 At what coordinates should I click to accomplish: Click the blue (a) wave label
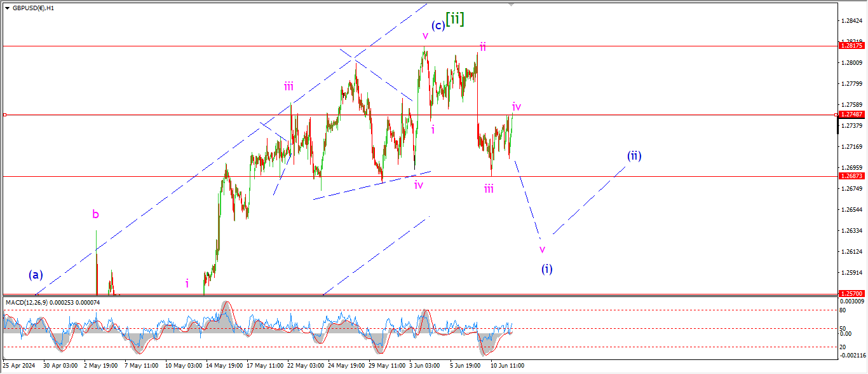(36, 275)
